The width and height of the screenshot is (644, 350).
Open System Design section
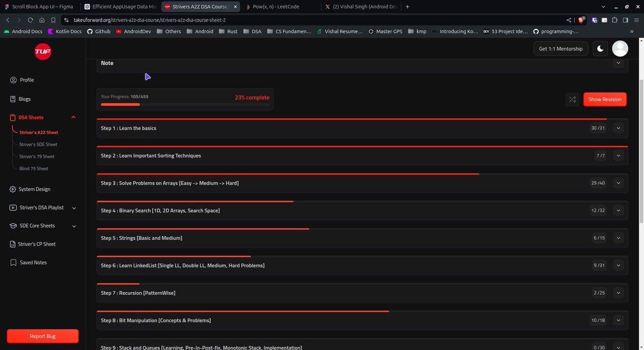pos(30,189)
